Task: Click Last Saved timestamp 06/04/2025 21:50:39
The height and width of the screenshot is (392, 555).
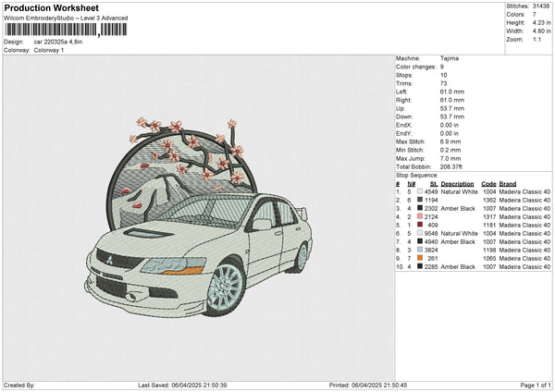Action: pos(199,385)
